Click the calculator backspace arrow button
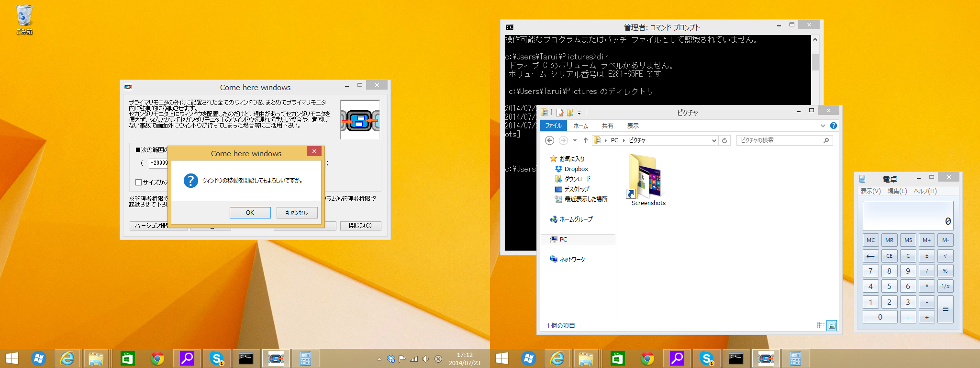This screenshot has width=980, height=368. 870,256
